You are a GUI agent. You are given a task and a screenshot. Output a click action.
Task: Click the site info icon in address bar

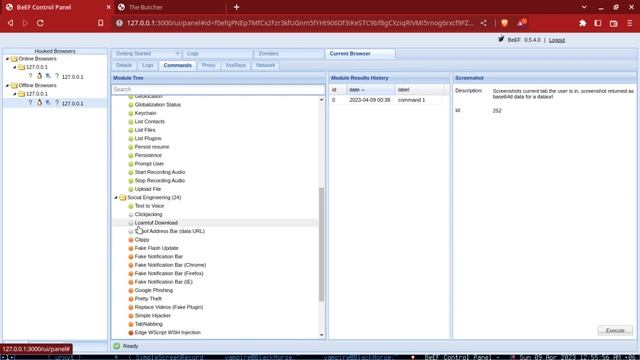pos(119,23)
